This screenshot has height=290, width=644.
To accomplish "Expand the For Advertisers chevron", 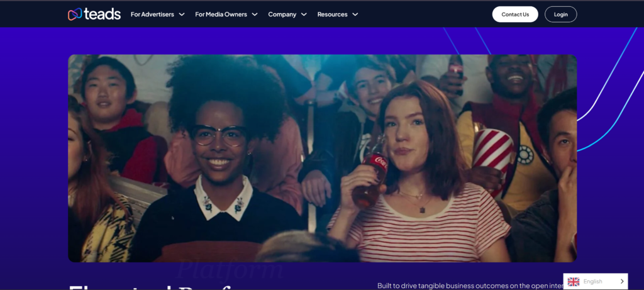I will pyautogui.click(x=182, y=14).
